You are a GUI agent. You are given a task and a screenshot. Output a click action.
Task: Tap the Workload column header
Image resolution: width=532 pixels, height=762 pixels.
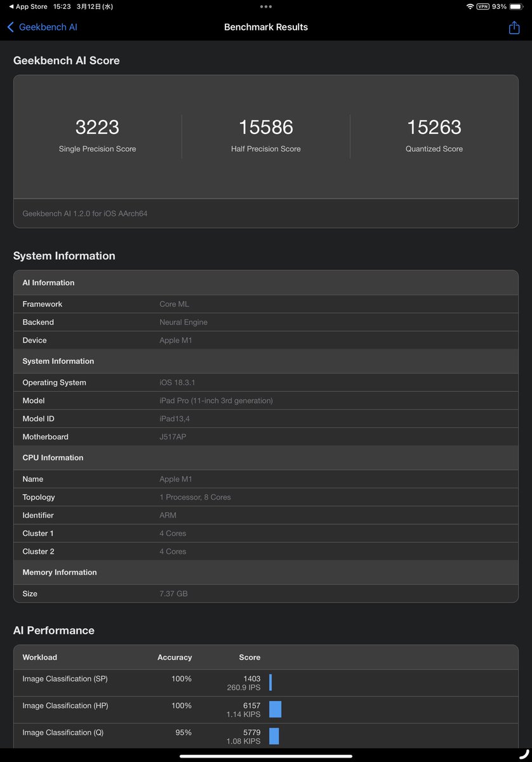pos(39,657)
